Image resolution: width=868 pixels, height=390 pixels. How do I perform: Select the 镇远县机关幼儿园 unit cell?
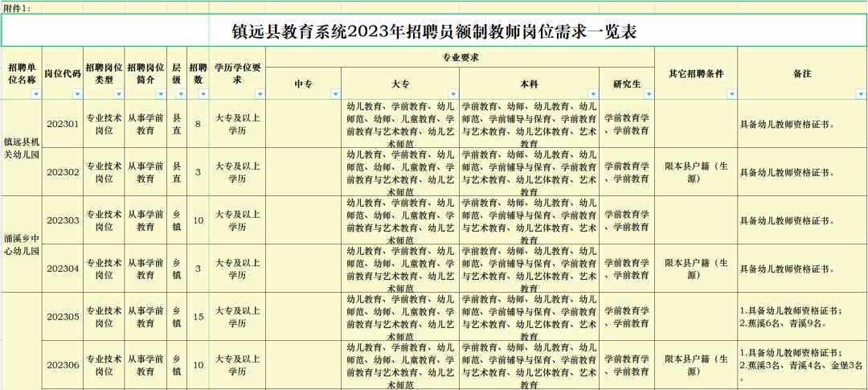coord(22,148)
